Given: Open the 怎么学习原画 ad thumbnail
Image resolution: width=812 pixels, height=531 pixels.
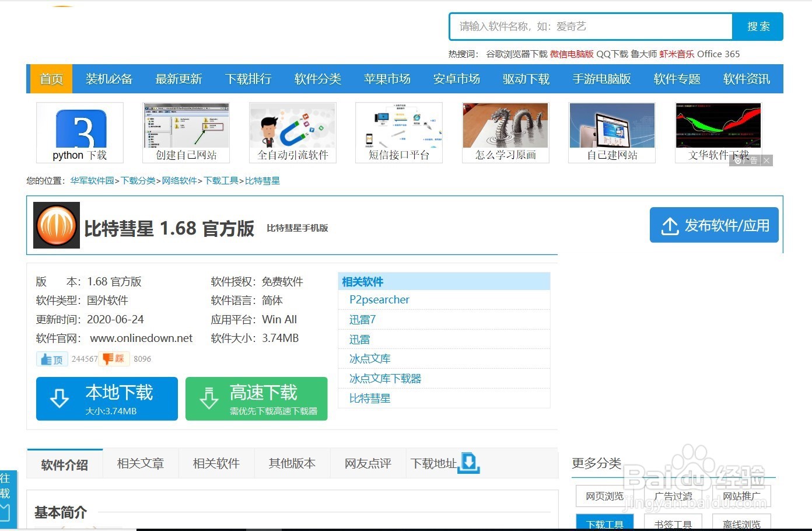Looking at the screenshot, I should pos(506,132).
